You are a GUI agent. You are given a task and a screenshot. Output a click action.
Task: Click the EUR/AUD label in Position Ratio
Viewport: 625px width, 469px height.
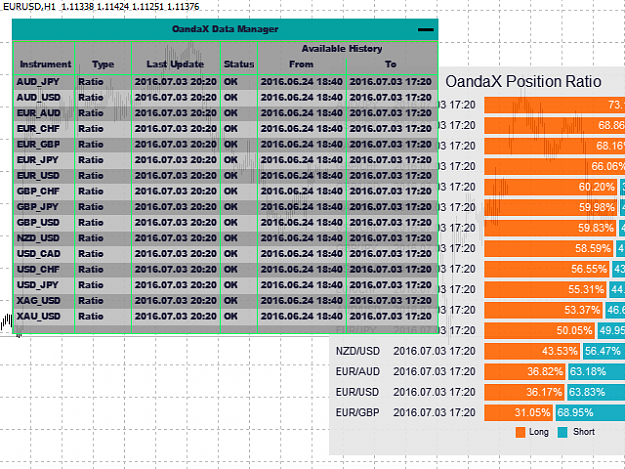point(358,371)
